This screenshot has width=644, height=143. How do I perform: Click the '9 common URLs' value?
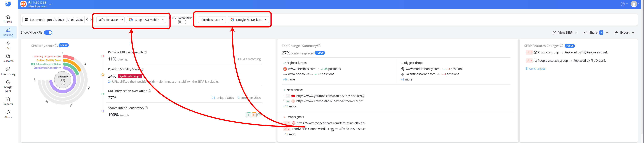coord(249,98)
